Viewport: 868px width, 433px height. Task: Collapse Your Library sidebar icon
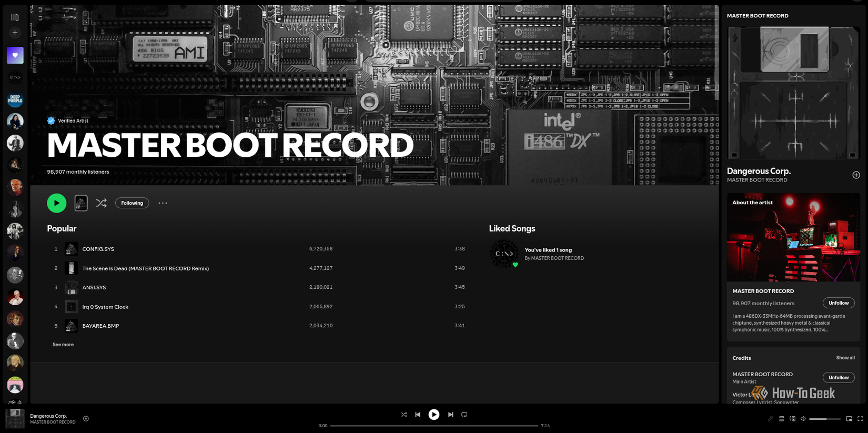[x=15, y=17]
